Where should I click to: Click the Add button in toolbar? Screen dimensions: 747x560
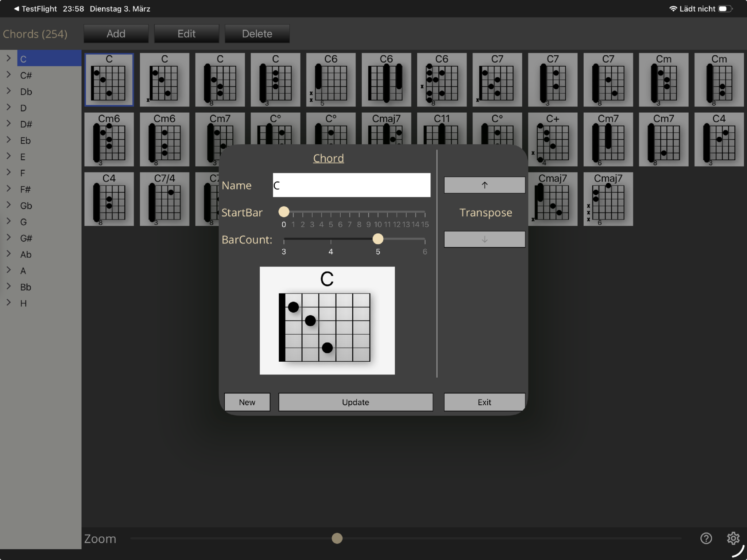pos(116,34)
